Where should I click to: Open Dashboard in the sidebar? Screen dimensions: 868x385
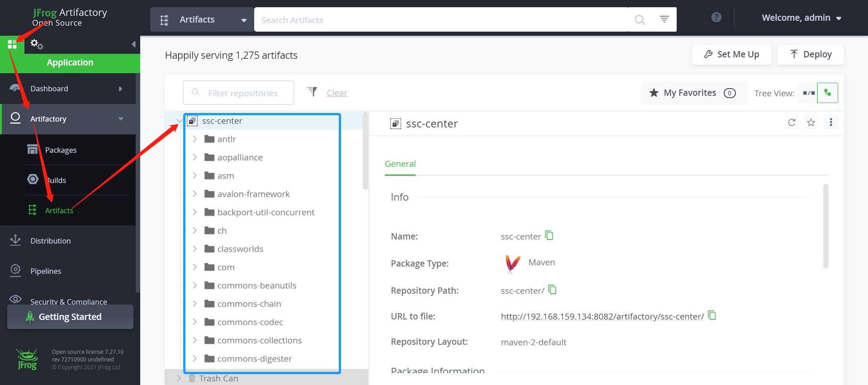click(68, 89)
